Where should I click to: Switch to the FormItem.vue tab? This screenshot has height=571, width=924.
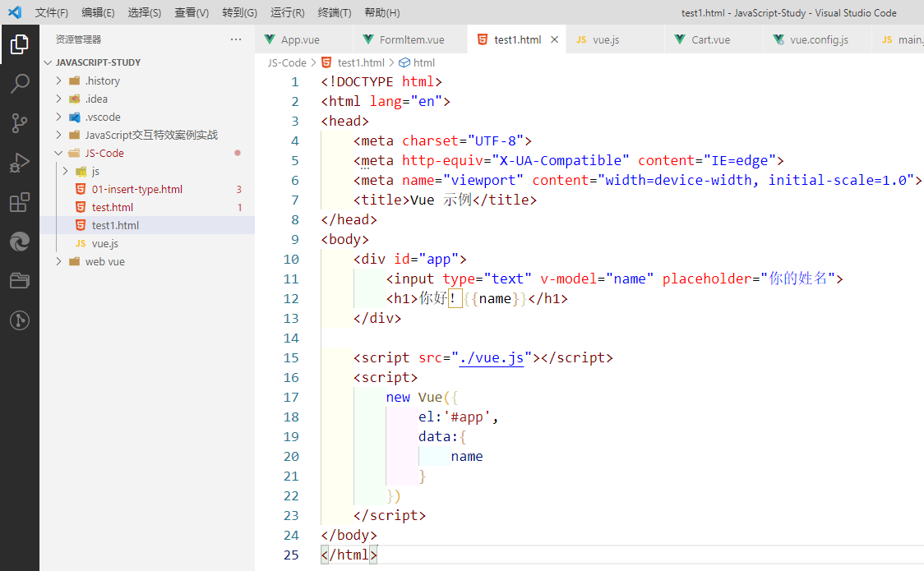click(x=410, y=39)
